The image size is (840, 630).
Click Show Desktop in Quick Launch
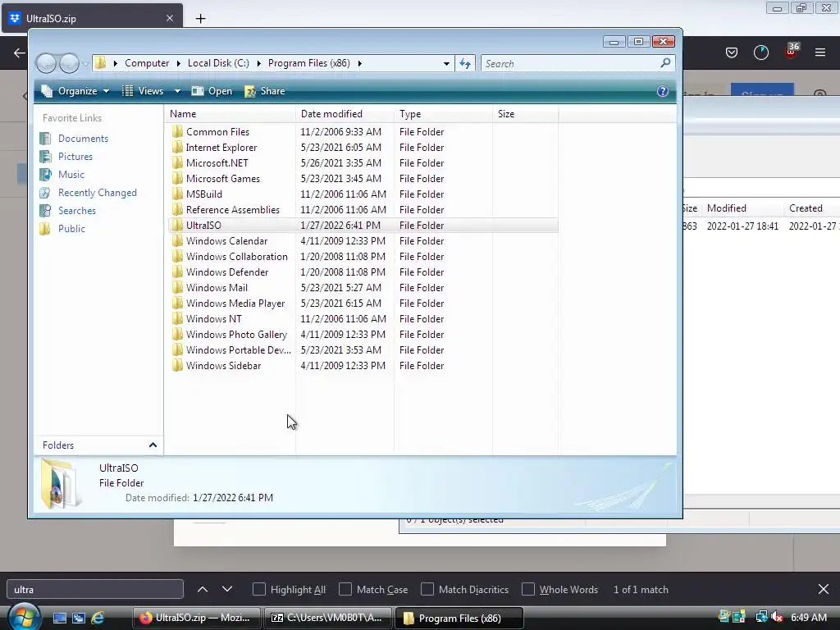tap(59, 618)
